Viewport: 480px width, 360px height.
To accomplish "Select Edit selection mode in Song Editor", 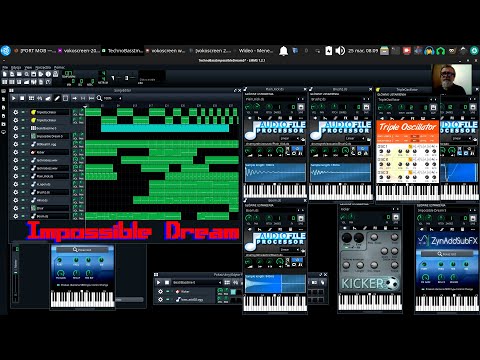I will (x=65, y=98).
